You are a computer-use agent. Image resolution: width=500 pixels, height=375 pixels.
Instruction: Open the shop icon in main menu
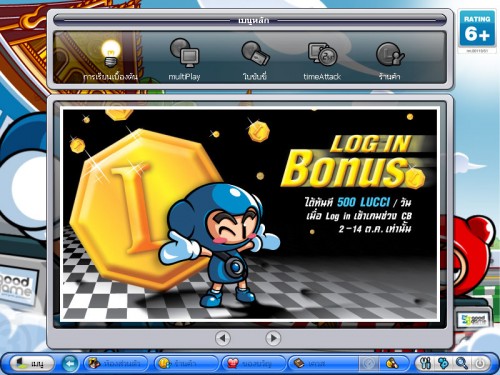[x=390, y=54]
